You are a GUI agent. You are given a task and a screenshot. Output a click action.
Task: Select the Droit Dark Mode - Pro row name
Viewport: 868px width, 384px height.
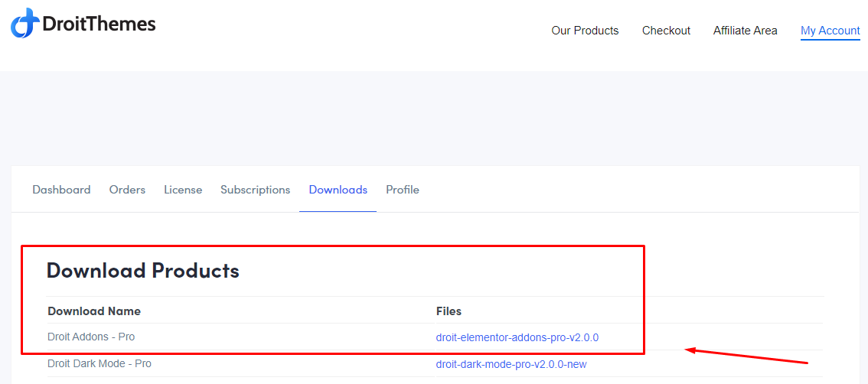coord(100,363)
